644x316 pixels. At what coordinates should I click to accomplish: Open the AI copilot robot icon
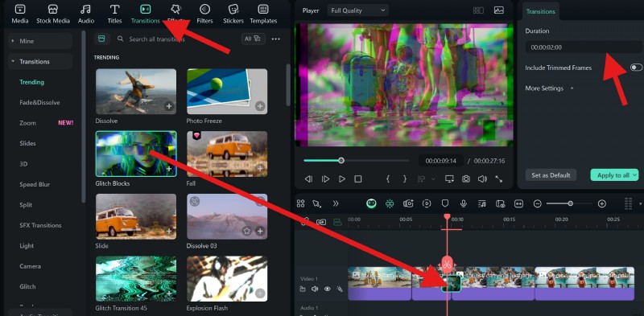371,203
